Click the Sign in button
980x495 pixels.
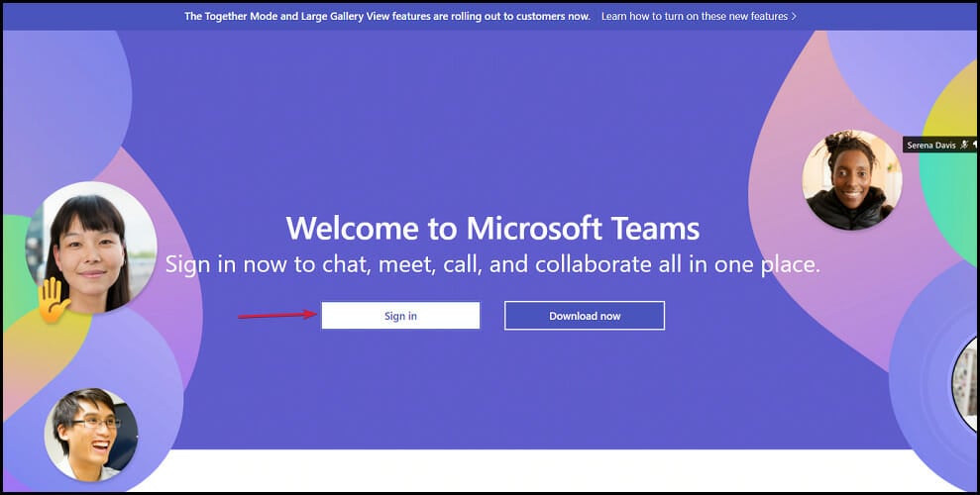click(400, 315)
